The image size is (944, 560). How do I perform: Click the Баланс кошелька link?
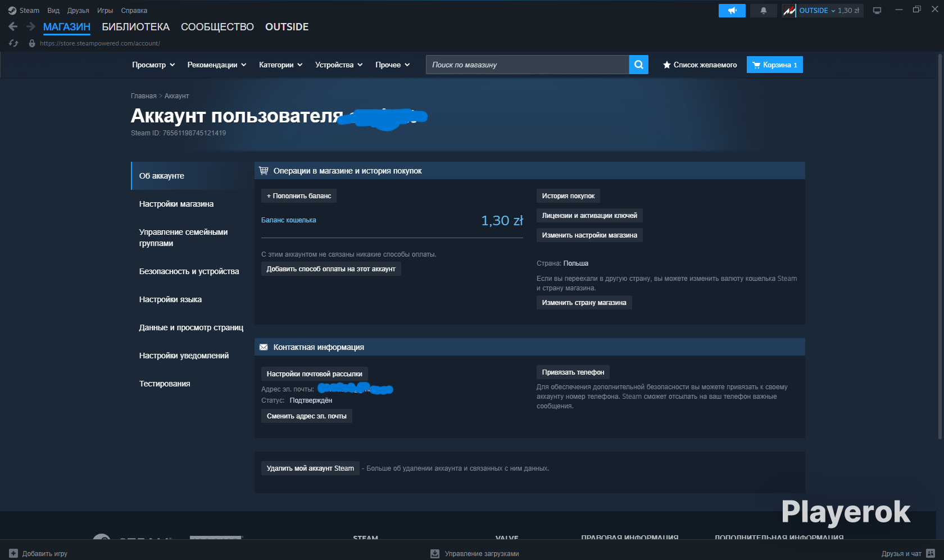288,220
